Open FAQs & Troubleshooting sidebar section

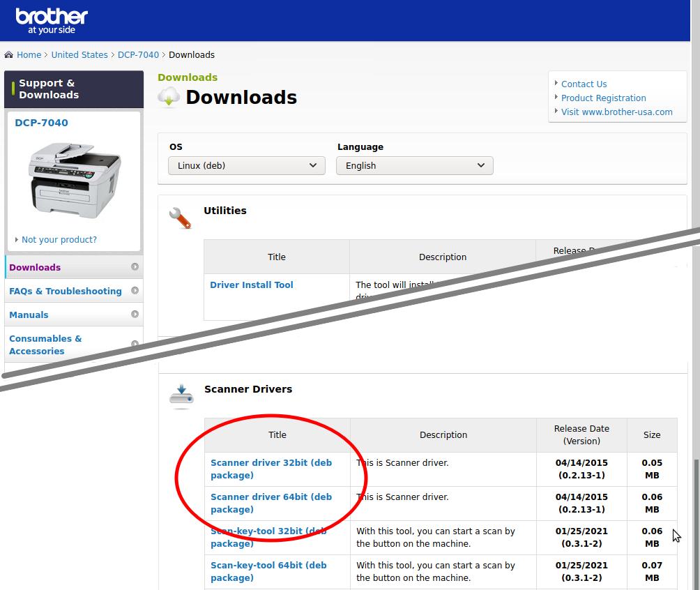[x=65, y=292]
